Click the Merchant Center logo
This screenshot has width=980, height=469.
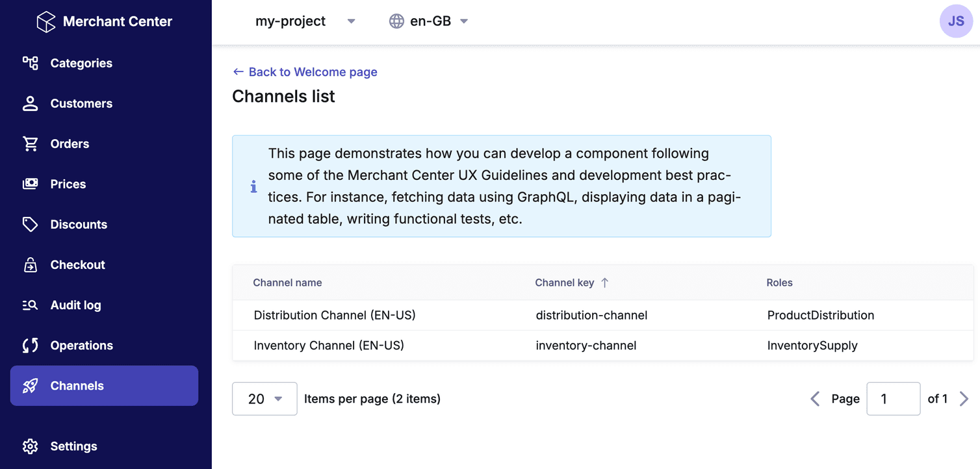pyautogui.click(x=46, y=21)
